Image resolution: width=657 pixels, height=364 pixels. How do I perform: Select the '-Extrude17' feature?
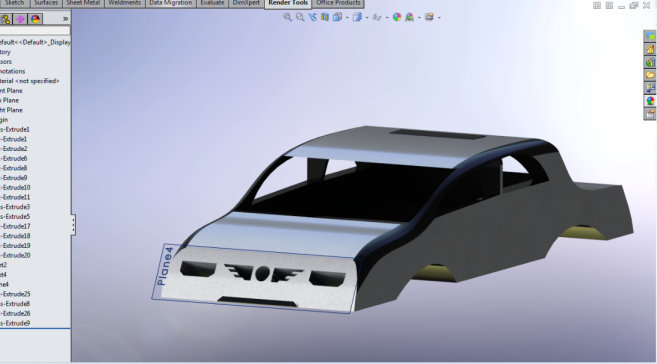pyautogui.click(x=16, y=226)
